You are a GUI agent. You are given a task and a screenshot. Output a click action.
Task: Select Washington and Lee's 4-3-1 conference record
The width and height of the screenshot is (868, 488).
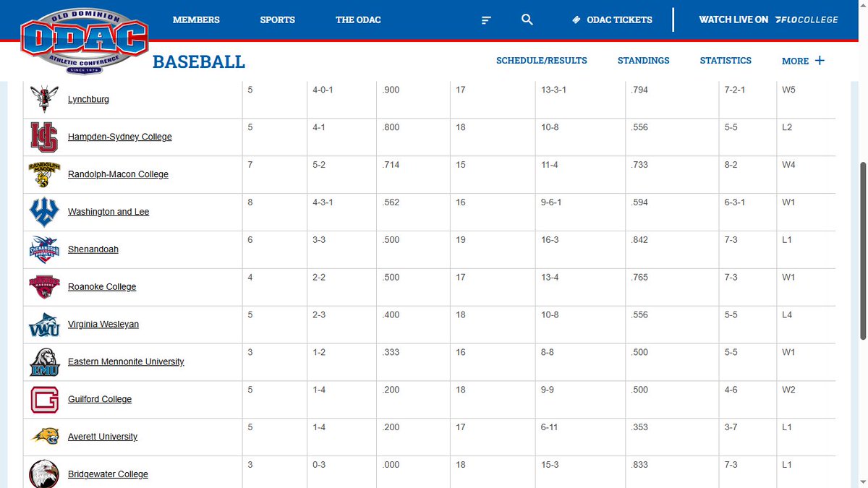coord(324,202)
